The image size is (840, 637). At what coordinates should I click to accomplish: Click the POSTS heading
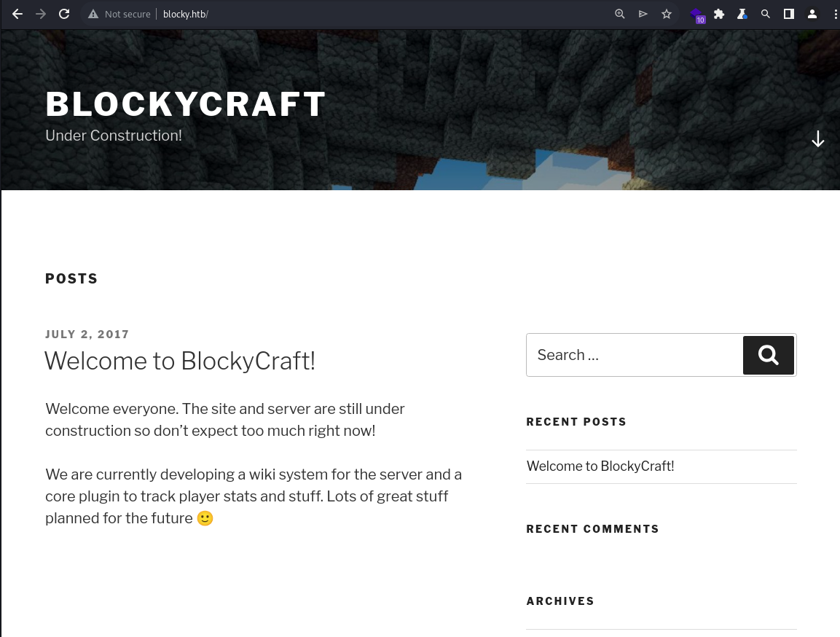(71, 278)
